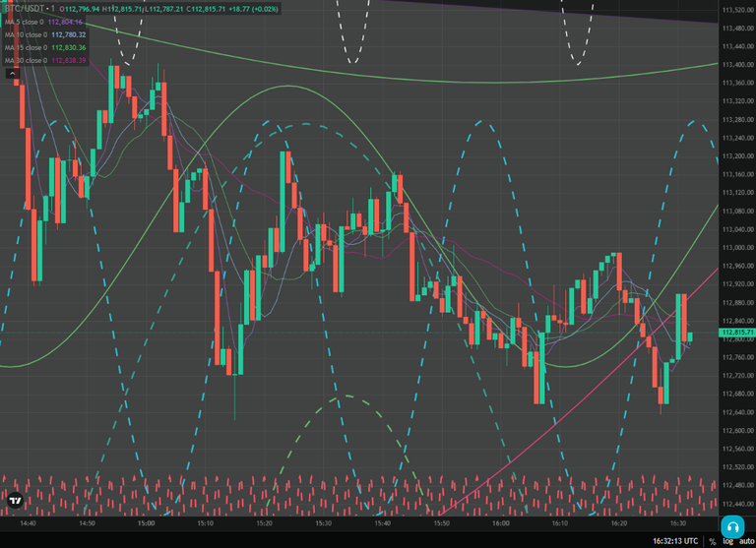
Task: Collapse the indicator legend with chevron
Action: tap(13, 73)
